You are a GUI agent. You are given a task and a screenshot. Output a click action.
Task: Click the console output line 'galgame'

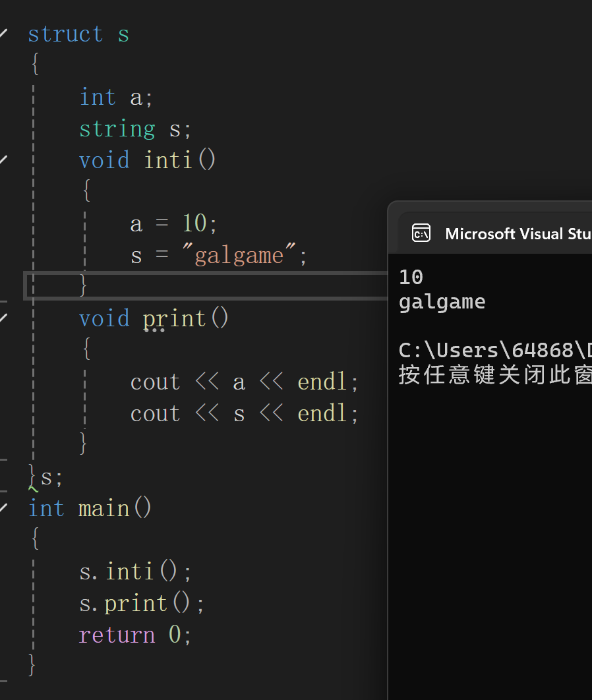pos(442,303)
